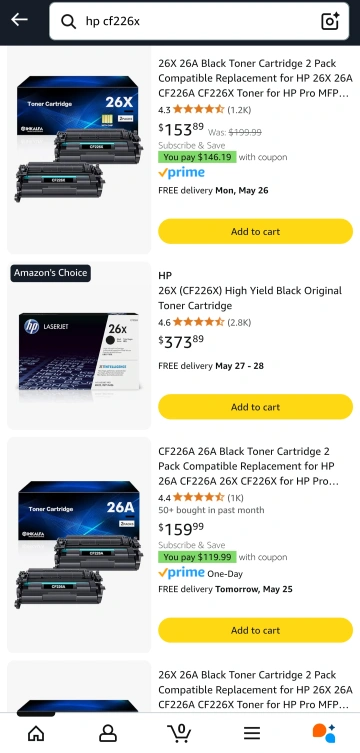Open the camera lens search icon
Image resolution: width=360 pixels, height=753 pixels.
pos(330,21)
